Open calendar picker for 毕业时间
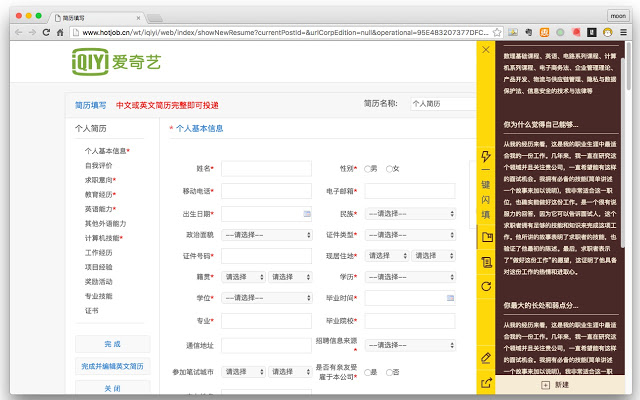The height and width of the screenshot is (400, 640). click(x=450, y=298)
